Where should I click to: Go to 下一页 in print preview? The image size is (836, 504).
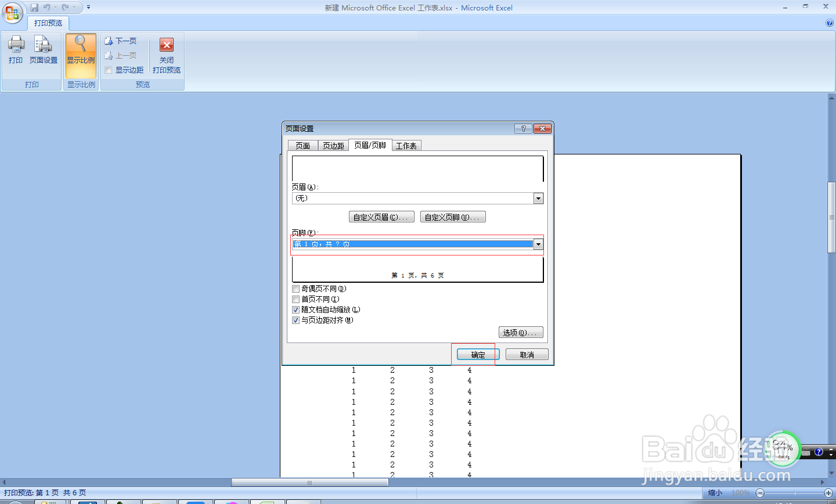click(x=121, y=41)
